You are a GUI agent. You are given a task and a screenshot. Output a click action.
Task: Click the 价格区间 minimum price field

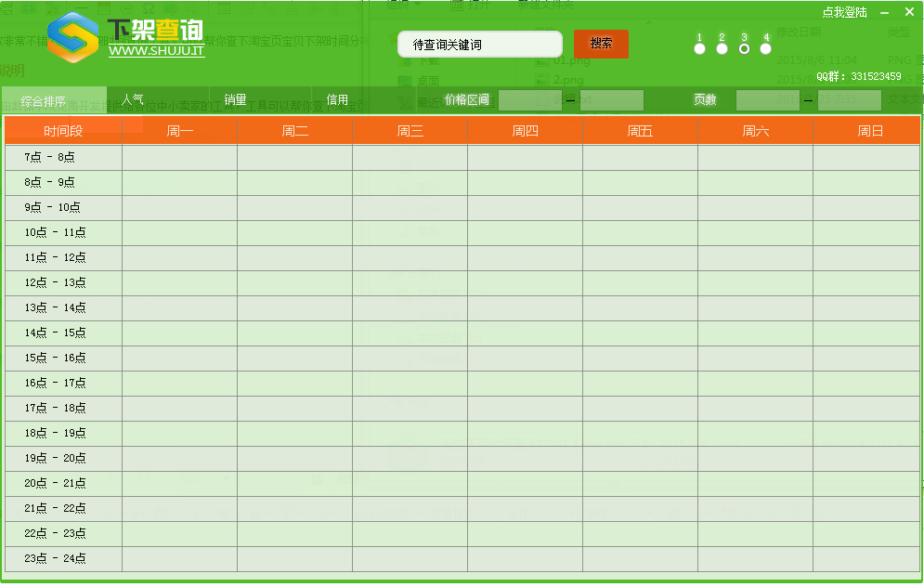pyautogui.click(x=529, y=100)
